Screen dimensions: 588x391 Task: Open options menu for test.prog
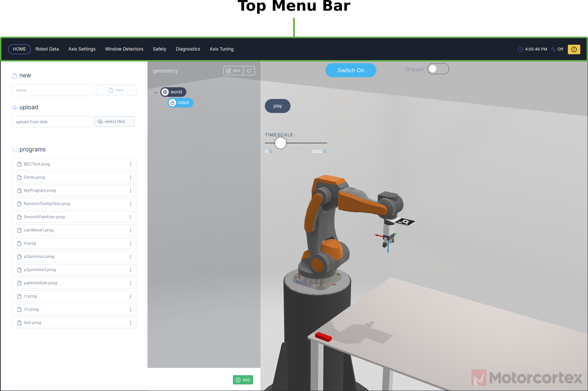pos(131,323)
